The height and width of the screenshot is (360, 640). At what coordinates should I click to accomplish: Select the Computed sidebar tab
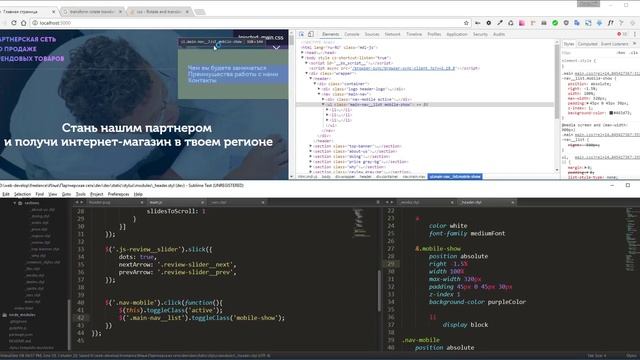tap(587, 44)
